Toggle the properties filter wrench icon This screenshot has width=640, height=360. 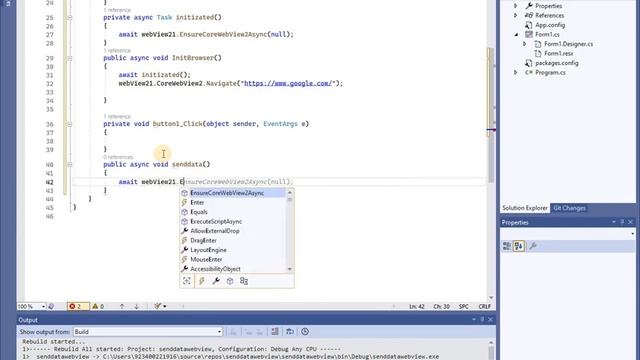click(216, 281)
